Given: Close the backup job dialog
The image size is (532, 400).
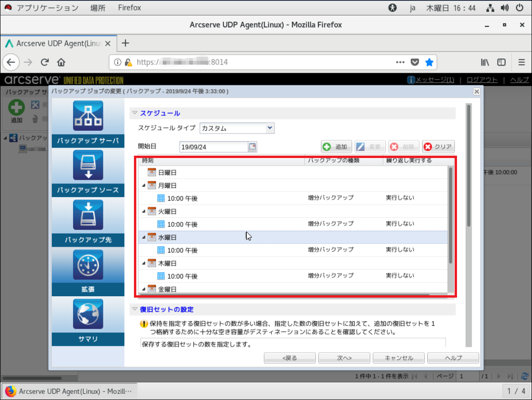Looking at the screenshot, I should coord(476,91).
